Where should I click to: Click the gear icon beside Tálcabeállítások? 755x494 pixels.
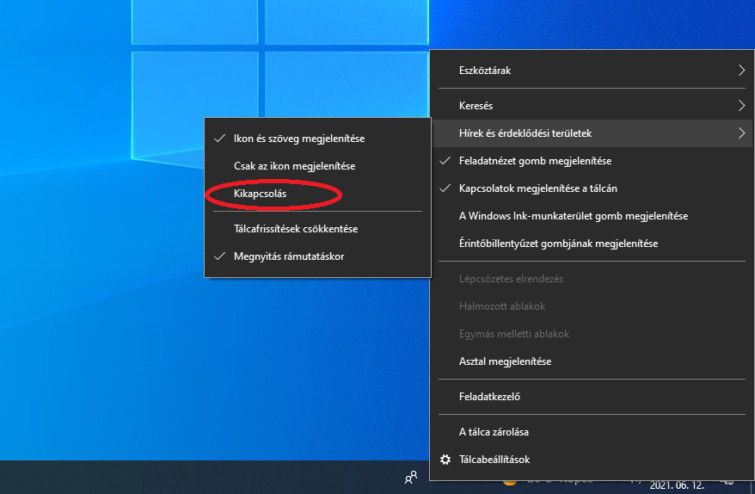click(446, 459)
